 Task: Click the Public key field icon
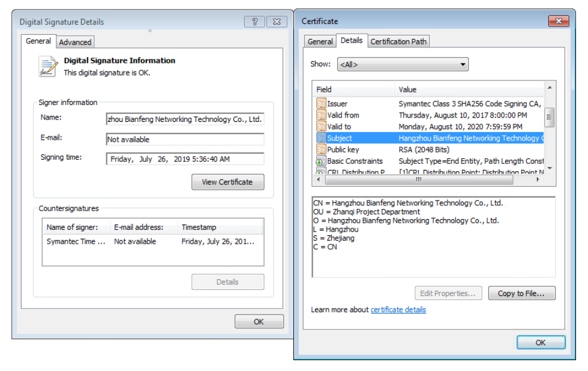point(321,149)
